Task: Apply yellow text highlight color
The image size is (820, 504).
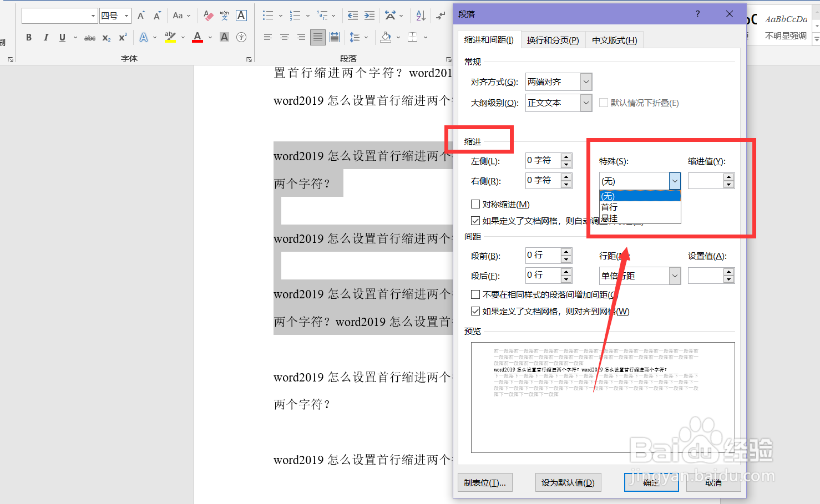Action: [x=170, y=37]
